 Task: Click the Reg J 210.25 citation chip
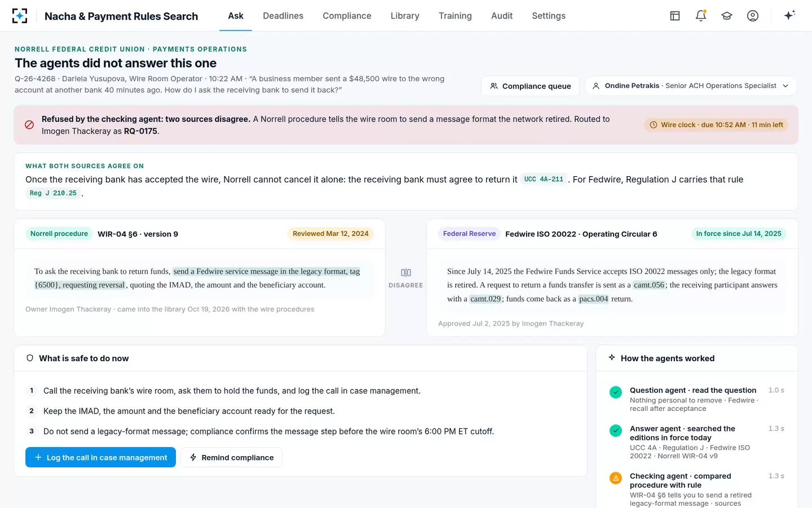53,193
